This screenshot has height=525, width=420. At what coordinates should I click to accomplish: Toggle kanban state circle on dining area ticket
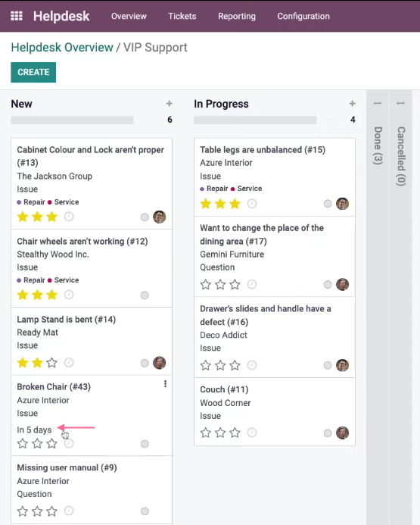[328, 284]
